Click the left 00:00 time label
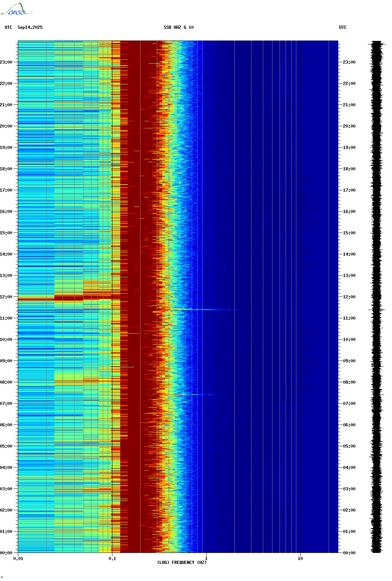Image resolution: width=392 pixels, height=581 pixels. click(x=6, y=553)
